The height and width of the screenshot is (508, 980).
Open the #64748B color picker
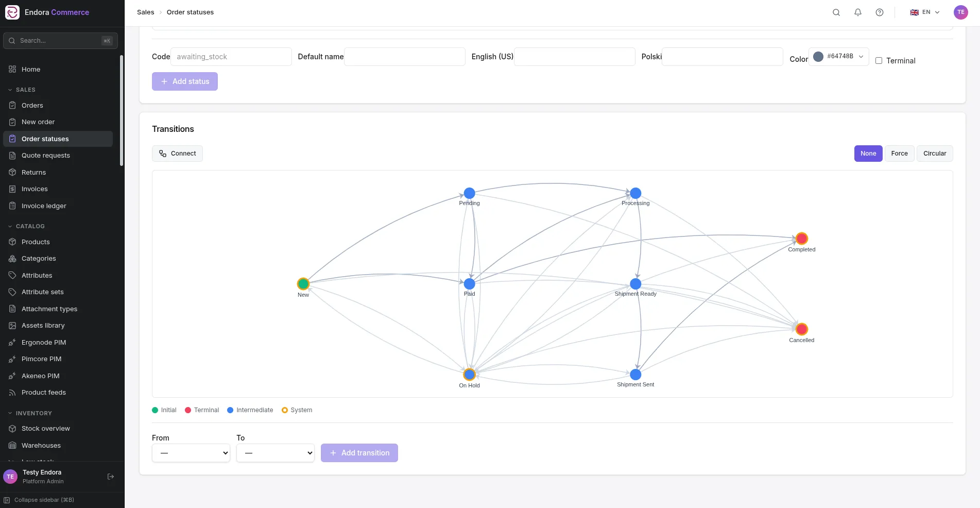839,57
